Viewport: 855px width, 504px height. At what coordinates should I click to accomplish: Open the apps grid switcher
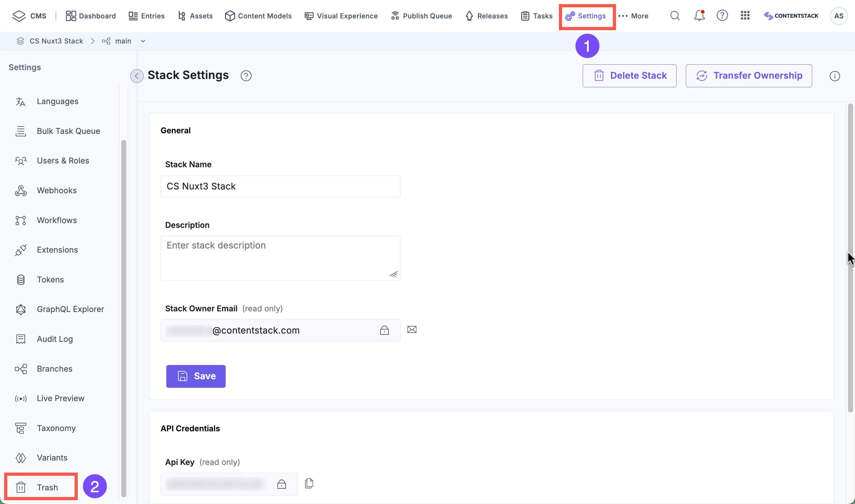pyautogui.click(x=745, y=16)
